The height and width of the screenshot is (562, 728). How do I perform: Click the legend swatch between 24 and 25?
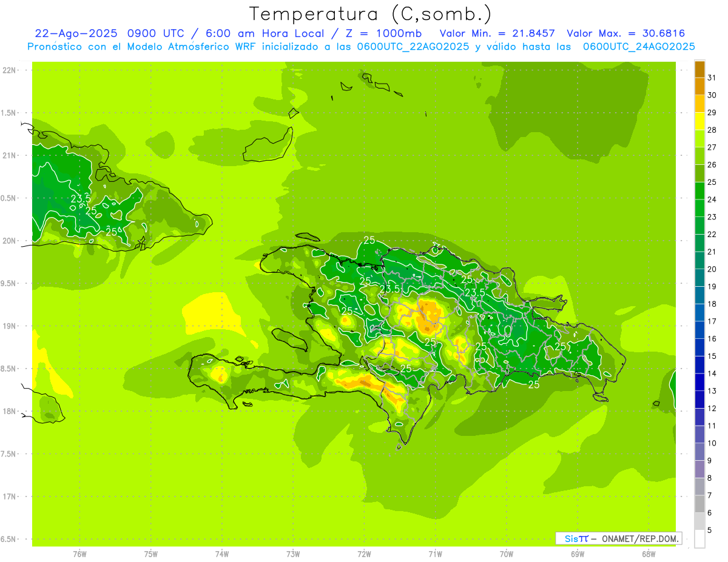pos(699,191)
